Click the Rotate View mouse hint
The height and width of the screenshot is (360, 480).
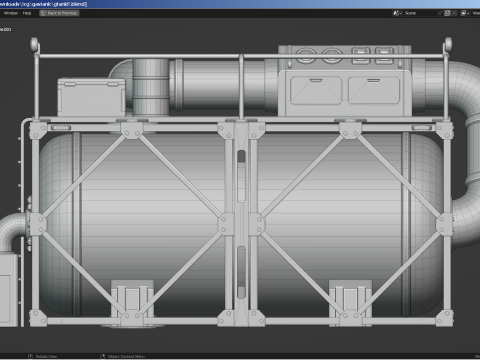43,356
